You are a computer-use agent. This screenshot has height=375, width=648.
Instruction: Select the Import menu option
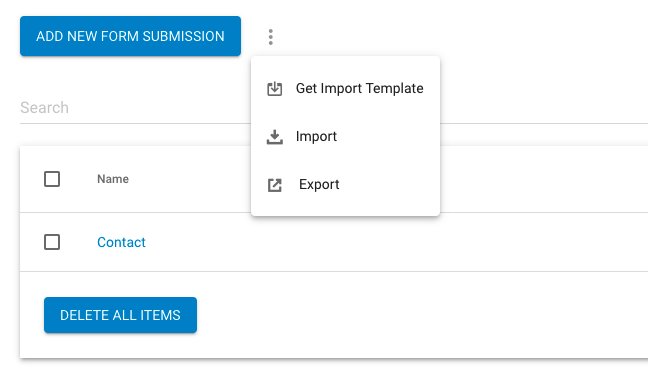pos(345,136)
